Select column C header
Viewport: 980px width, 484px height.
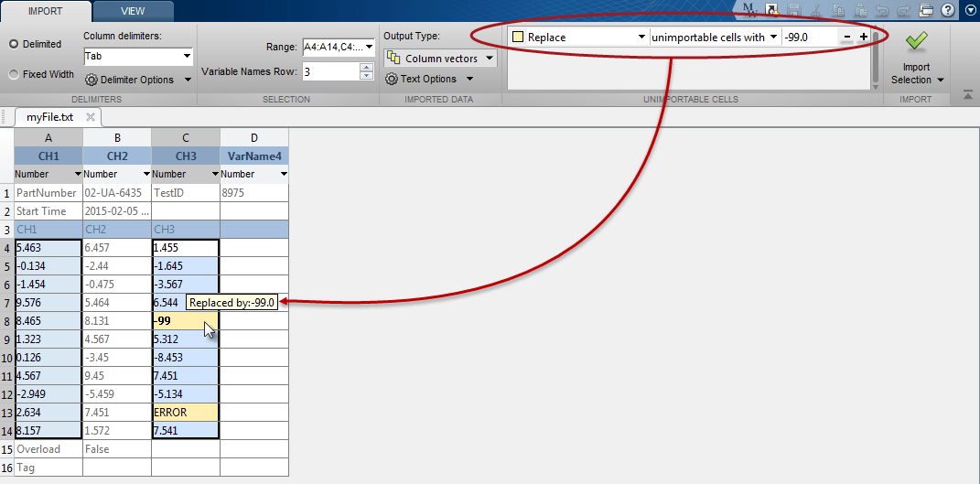[x=186, y=138]
